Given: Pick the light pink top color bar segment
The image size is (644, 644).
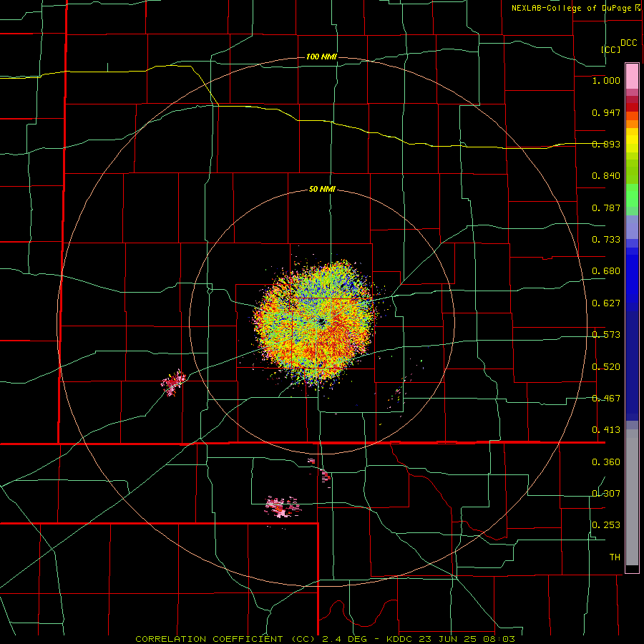Looking at the screenshot, I should point(632,77).
